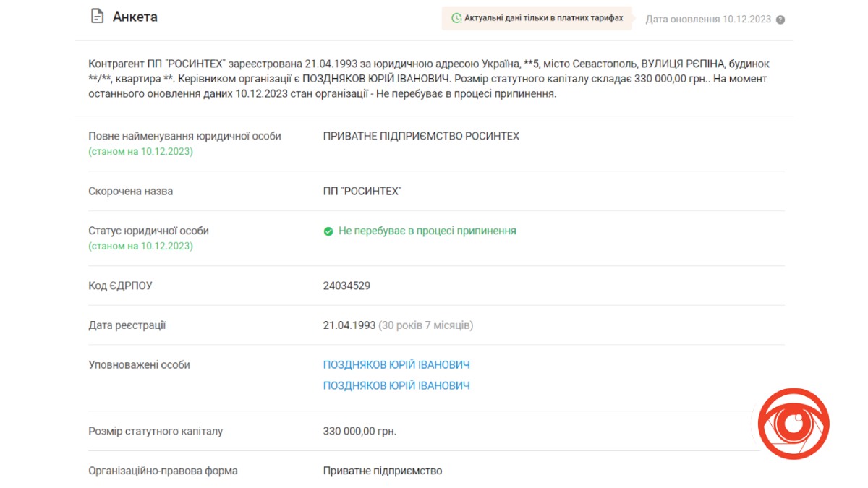This screenshot has width=868, height=488.
Task: Click the green checkmark status icon
Action: point(328,231)
